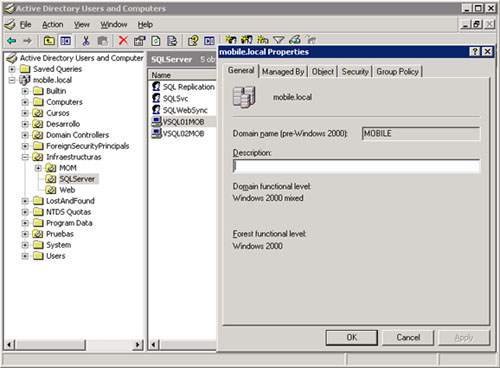
Task: Expand the Cursos organizational unit
Action: coord(25,113)
